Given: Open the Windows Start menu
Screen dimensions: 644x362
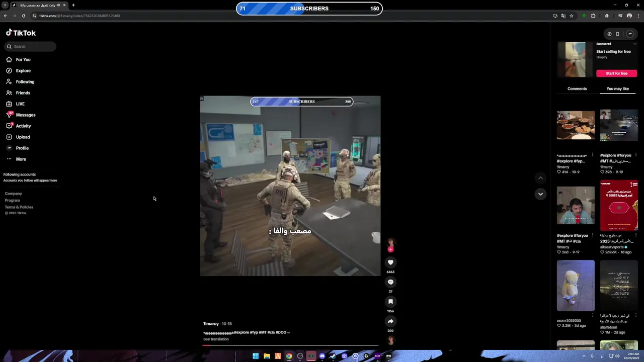Looking at the screenshot, I should 256,356.
